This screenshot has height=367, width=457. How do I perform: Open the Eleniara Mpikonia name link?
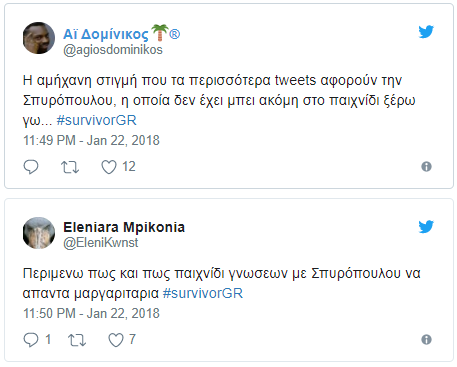[x=124, y=227]
